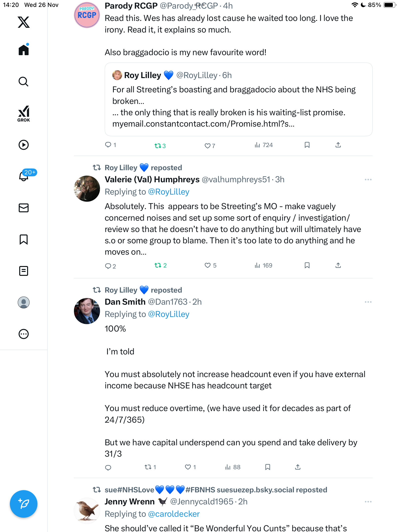Open the sidebar More menu
399x532 pixels.
[x=24, y=334]
